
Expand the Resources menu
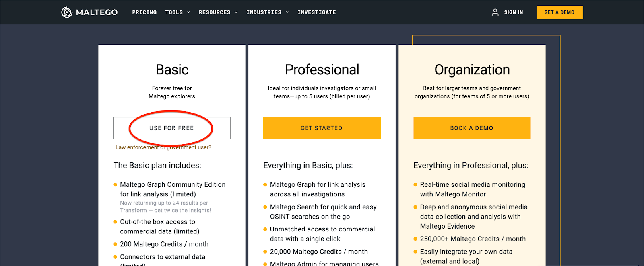pos(218,12)
